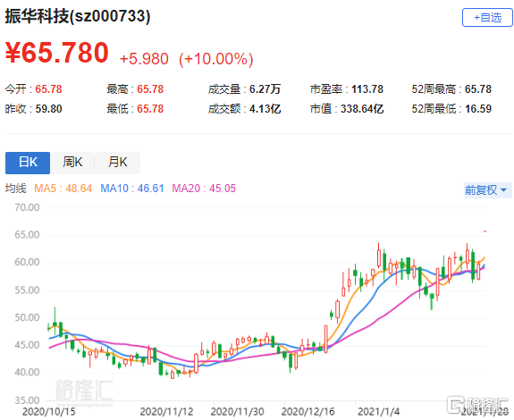Select 52周最高 value 65.78
This screenshot has width=514, height=420.
pos(478,89)
